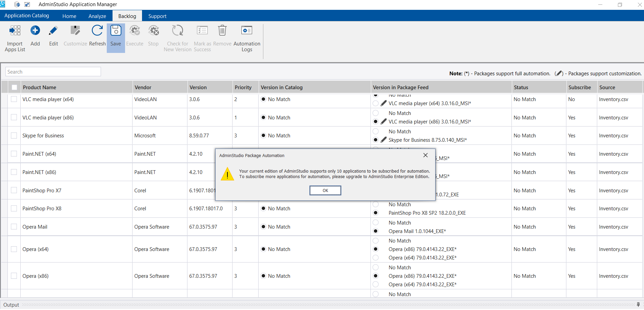Check the Opera Mail row

coord(14,227)
